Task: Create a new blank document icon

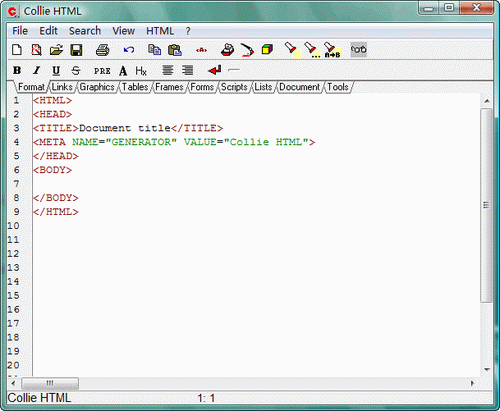Action: click(17, 50)
